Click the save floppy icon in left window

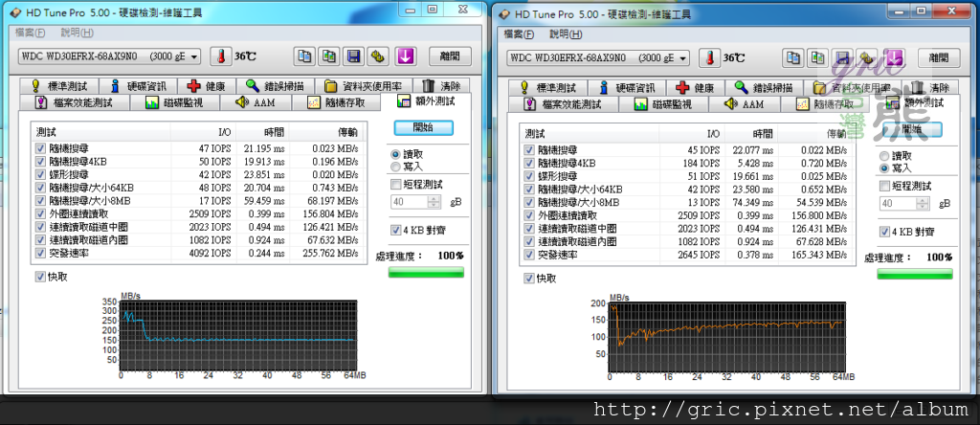(x=353, y=56)
